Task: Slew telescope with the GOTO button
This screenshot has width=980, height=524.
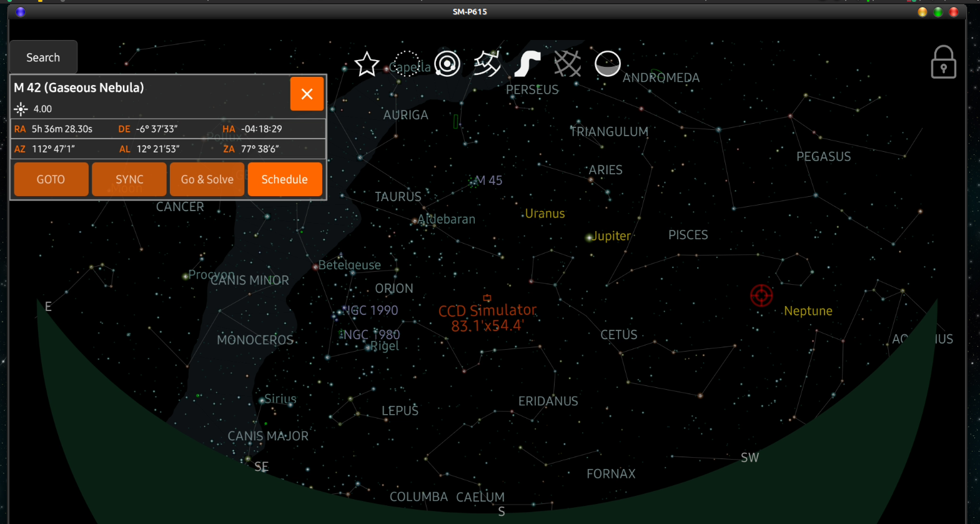Action: [51, 179]
